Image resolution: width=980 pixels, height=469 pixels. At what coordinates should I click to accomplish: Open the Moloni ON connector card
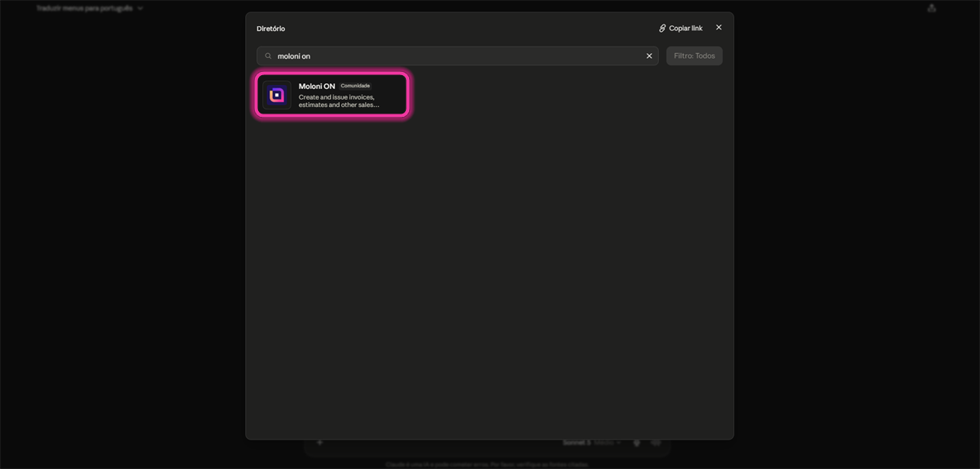click(x=332, y=95)
